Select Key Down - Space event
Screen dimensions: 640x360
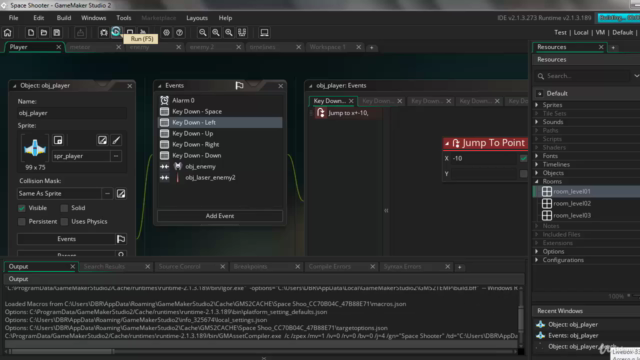coord(220,111)
